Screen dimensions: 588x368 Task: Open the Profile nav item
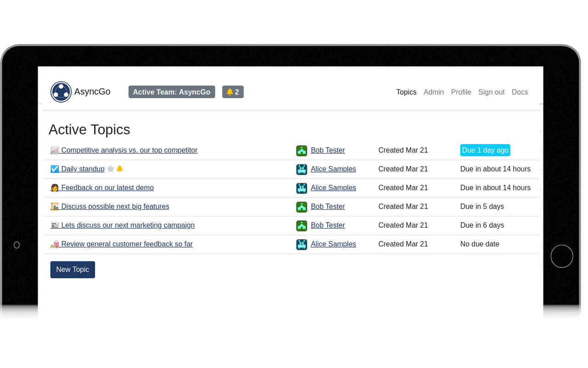coord(461,92)
